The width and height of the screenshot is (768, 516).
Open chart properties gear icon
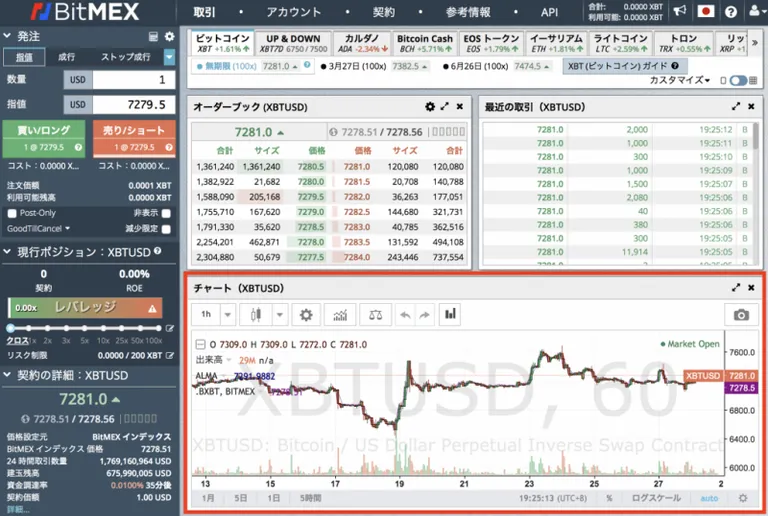pos(306,314)
